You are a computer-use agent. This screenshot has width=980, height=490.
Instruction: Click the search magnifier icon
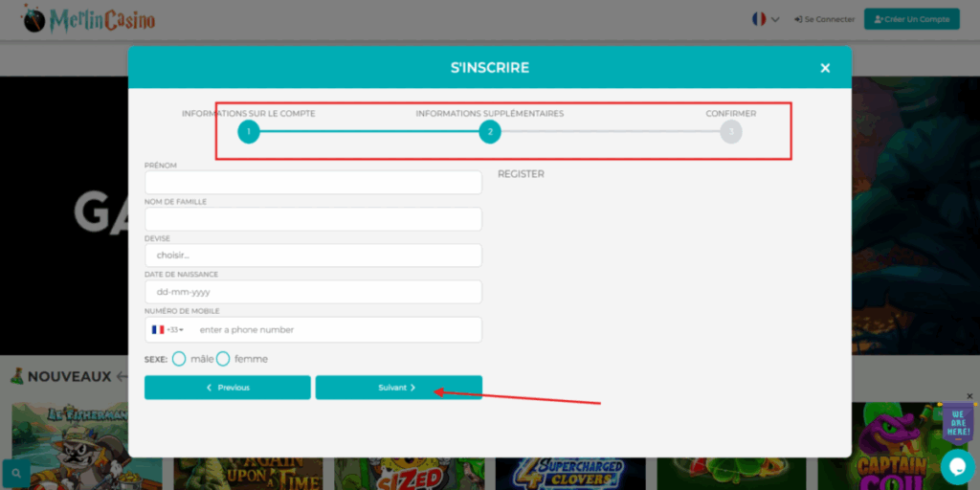pos(16,473)
